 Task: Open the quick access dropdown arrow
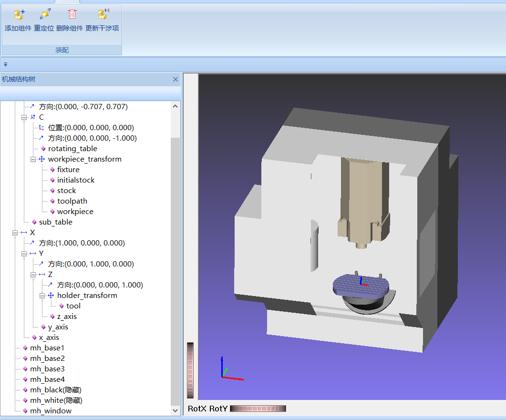tap(5, 63)
